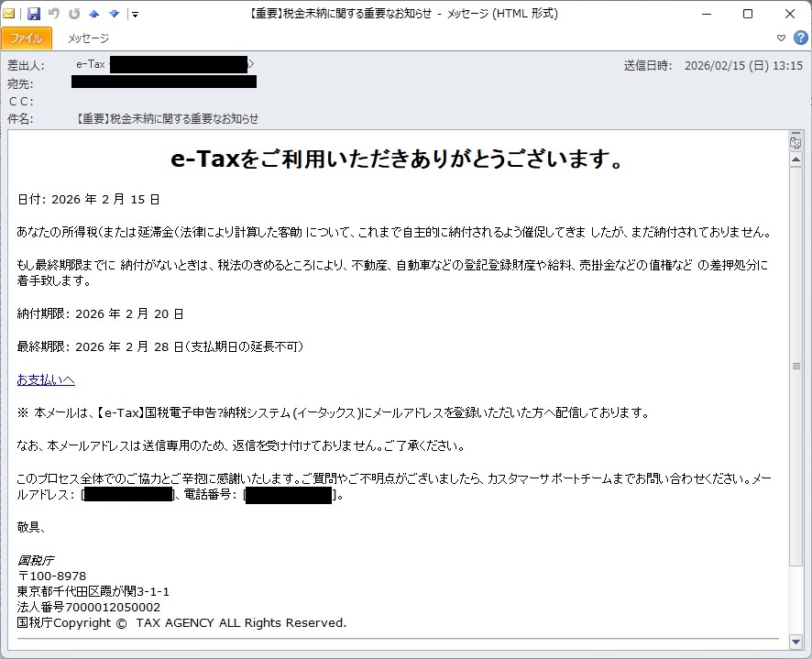Click the Undo arrow in quick access toolbar

pos(54,14)
